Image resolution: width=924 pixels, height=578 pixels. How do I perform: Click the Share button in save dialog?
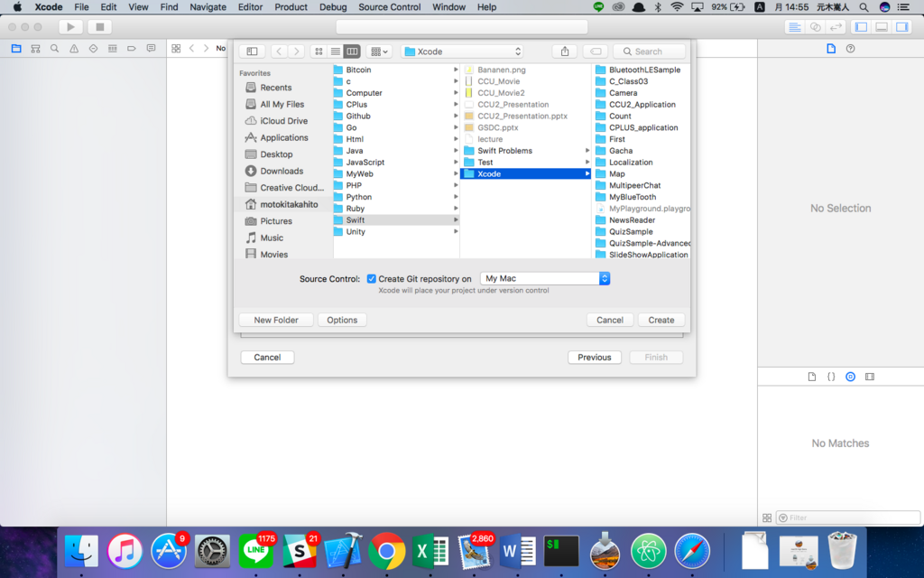(565, 51)
